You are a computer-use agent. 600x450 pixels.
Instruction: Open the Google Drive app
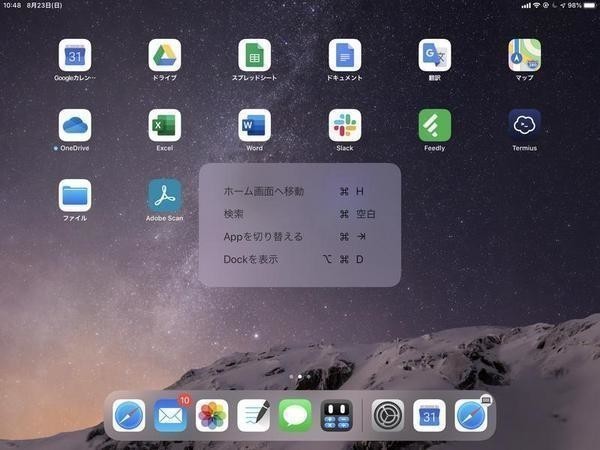[x=165, y=55]
